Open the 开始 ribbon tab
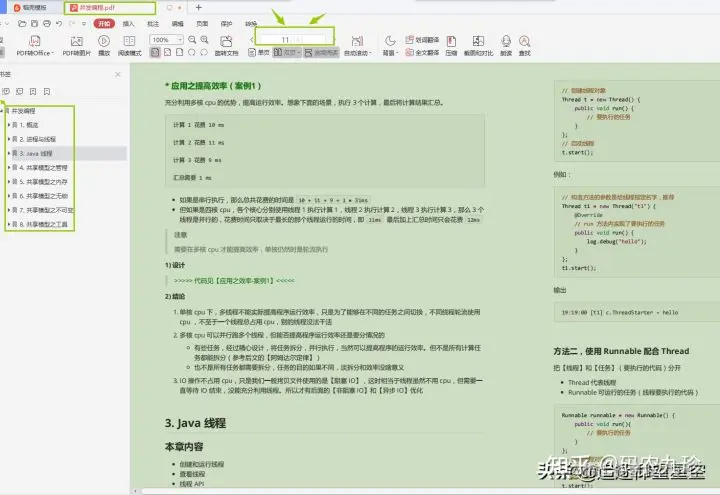720x495 pixels. (104, 23)
